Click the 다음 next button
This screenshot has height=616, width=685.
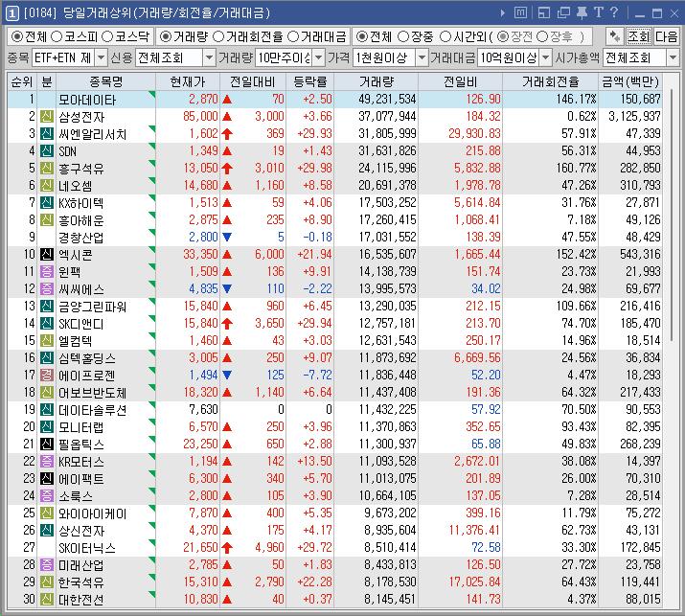[x=666, y=36]
